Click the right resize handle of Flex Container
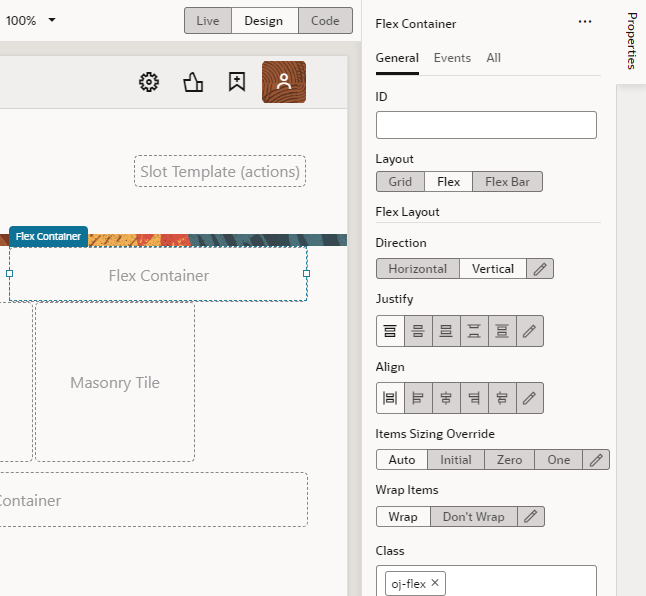 pos(307,273)
